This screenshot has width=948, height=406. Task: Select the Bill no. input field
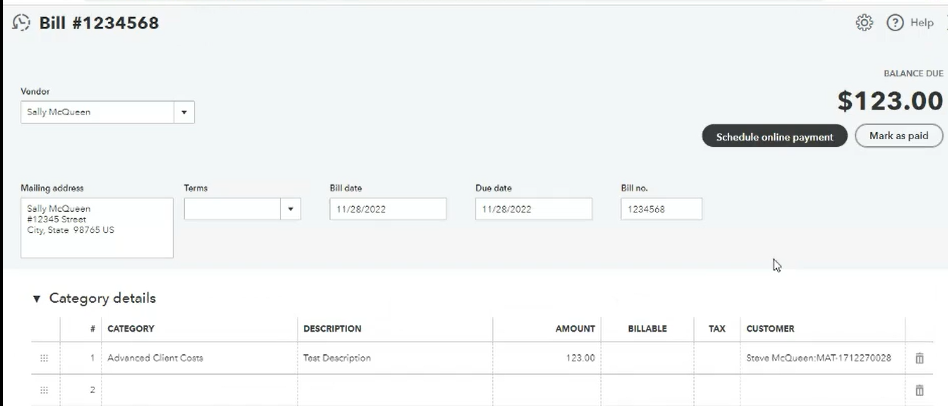tap(660, 209)
